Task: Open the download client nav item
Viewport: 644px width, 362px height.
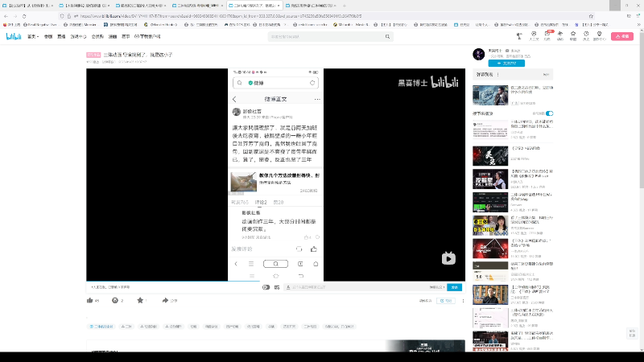Action: 147,36
